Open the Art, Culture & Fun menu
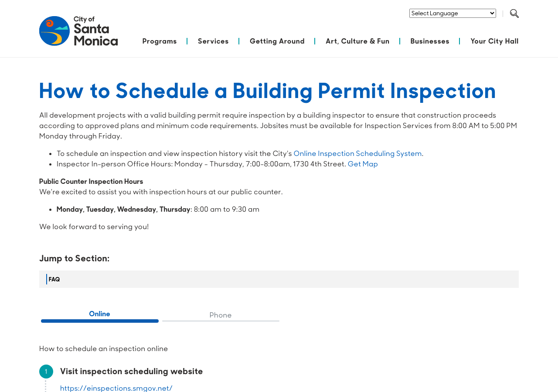 (x=357, y=41)
